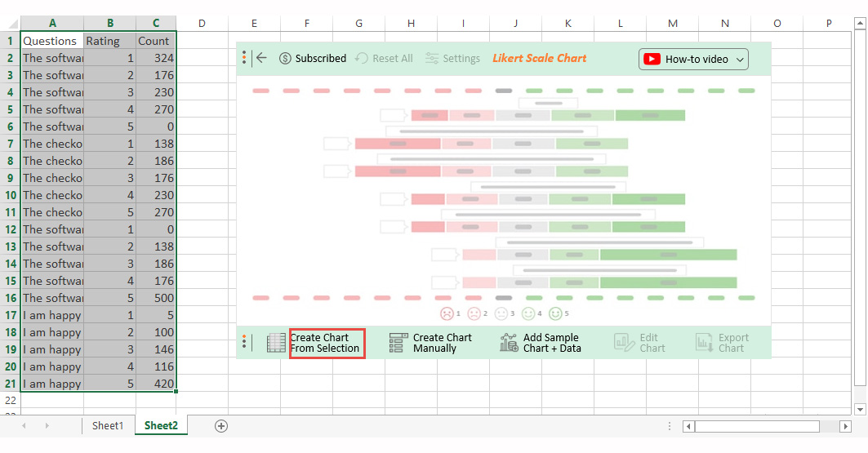Click the Count header cell
Viewport: 868px width, 453px height.
tap(156, 41)
